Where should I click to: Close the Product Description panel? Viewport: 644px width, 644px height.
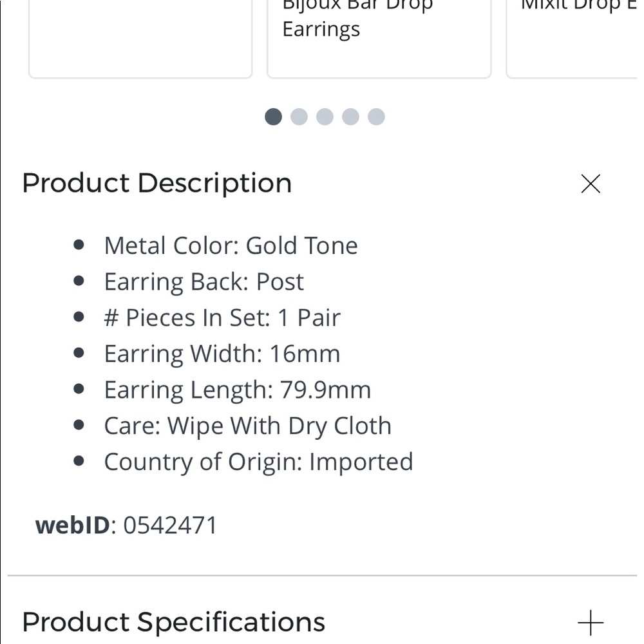point(590,184)
